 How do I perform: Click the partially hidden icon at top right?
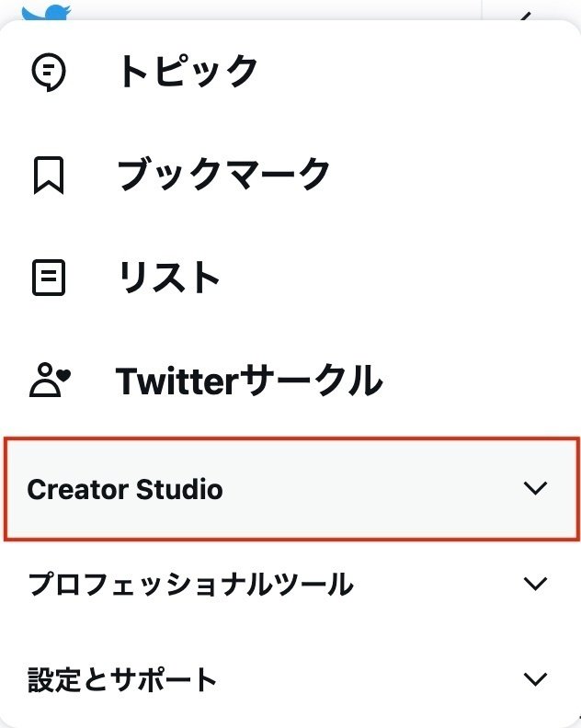coord(525,17)
